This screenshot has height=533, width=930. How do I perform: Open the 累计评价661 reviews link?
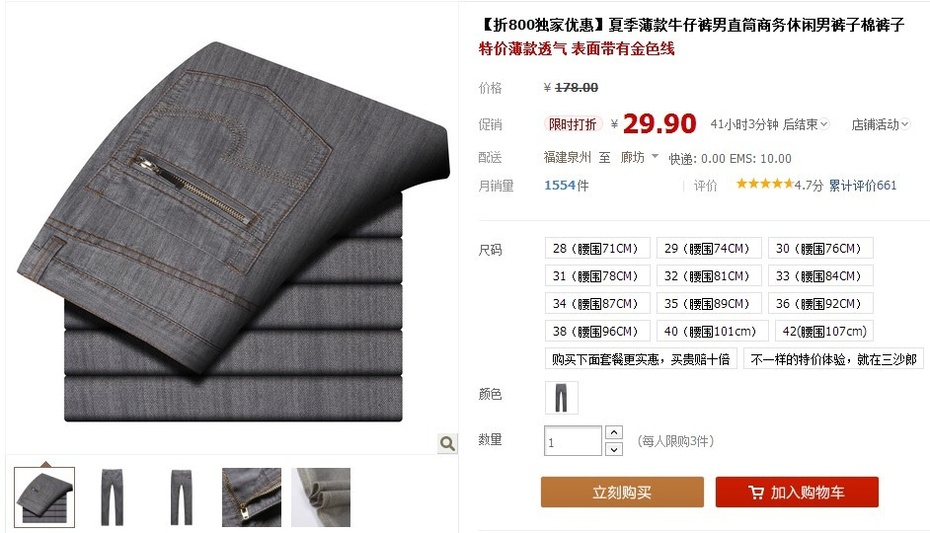(x=862, y=186)
